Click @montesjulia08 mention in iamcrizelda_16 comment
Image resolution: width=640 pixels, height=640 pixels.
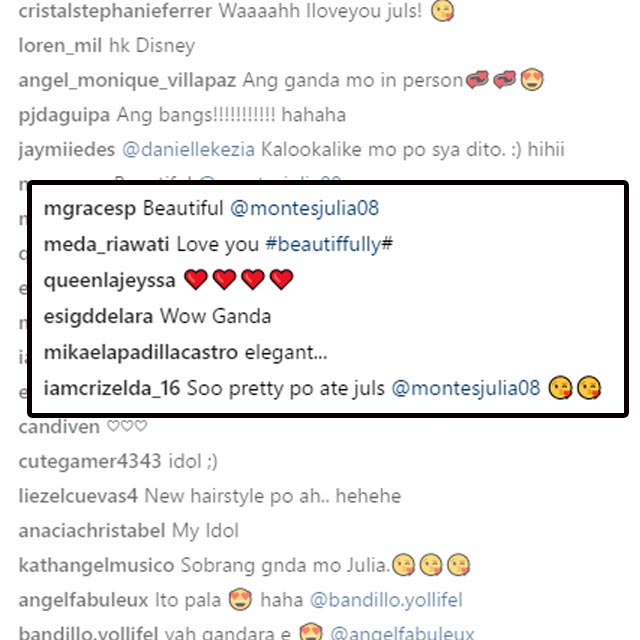[x=466, y=388]
